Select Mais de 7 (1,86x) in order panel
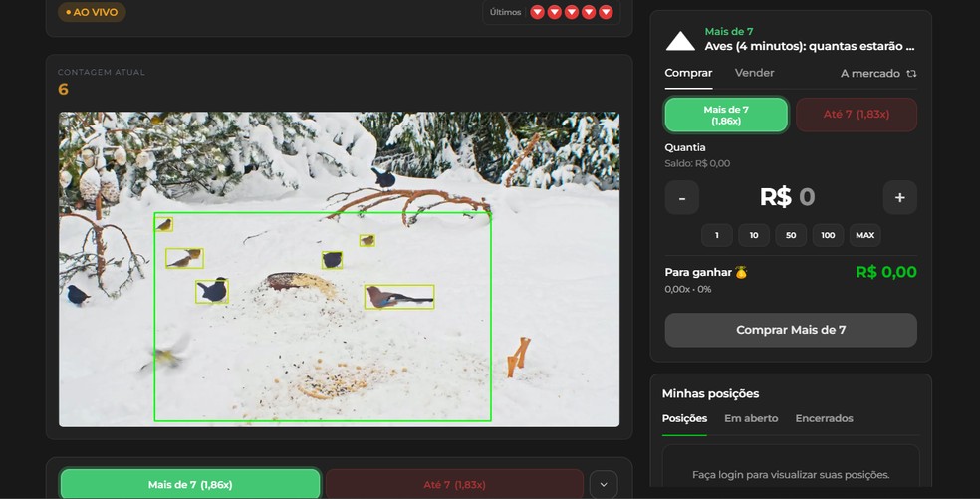980x499 pixels. 726,116
